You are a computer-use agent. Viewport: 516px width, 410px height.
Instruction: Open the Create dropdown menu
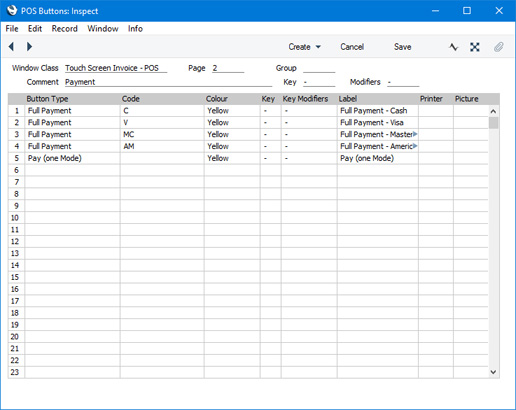point(304,47)
